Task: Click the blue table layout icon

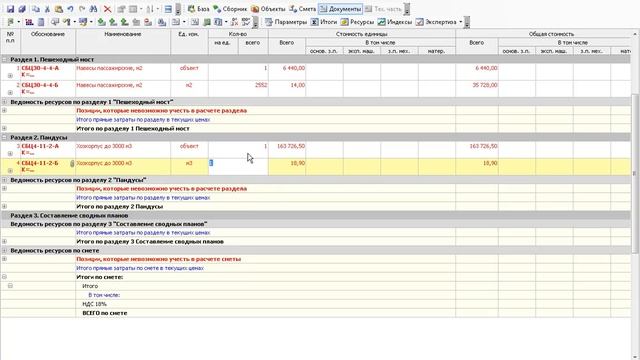Action: [168, 9]
